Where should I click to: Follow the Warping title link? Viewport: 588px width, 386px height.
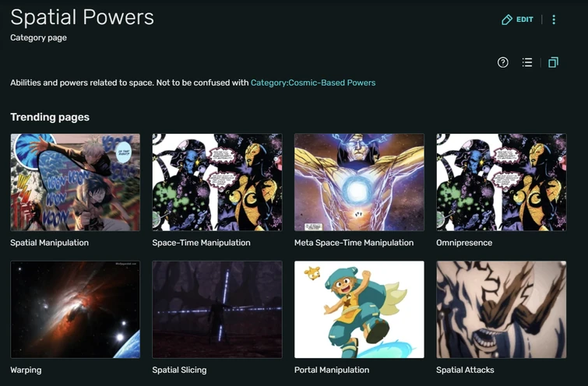tap(26, 370)
